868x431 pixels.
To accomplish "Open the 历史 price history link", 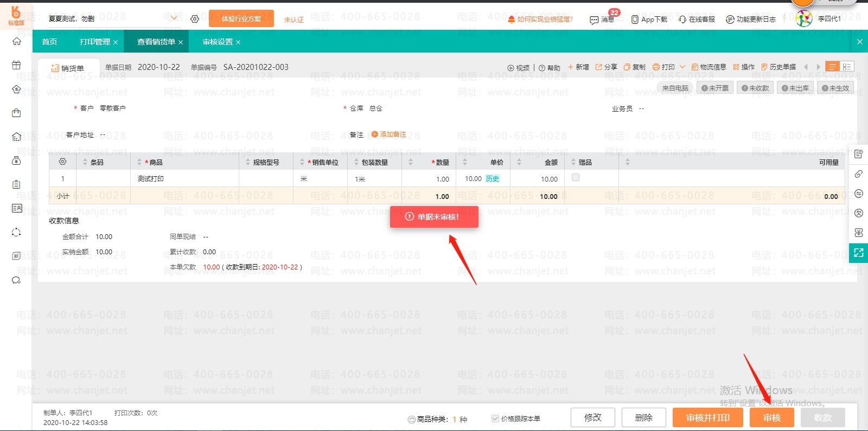I will pos(492,179).
